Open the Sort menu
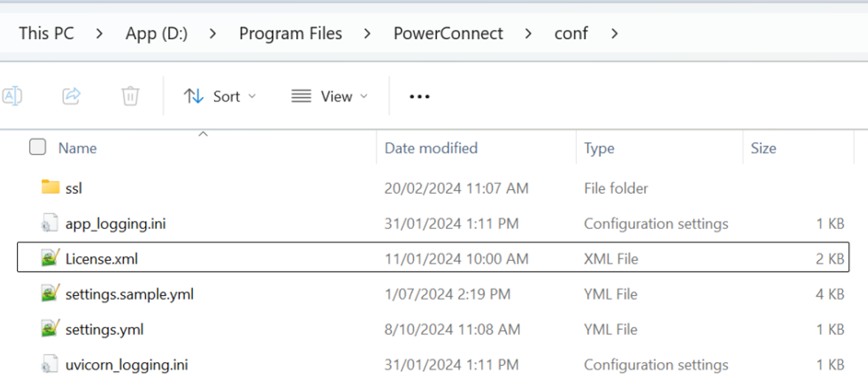868x388 pixels. click(220, 96)
